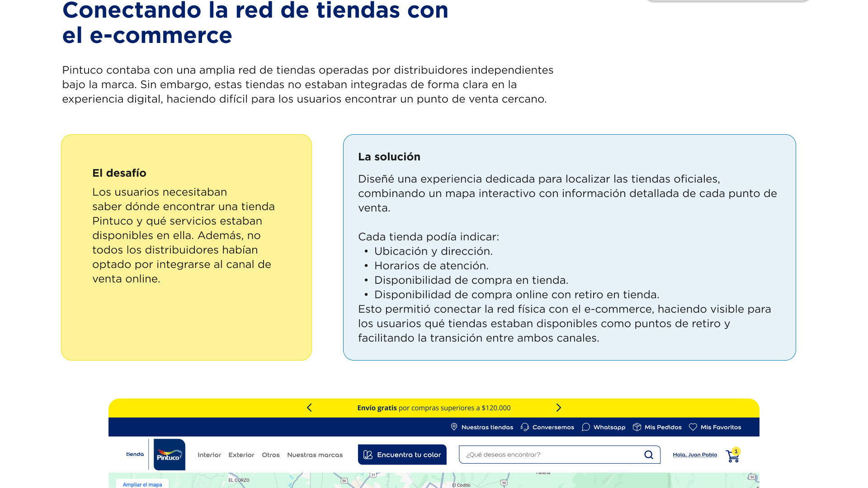The image size is (868, 488).
Task: Click the "La solución" card title
Action: [x=389, y=157]
